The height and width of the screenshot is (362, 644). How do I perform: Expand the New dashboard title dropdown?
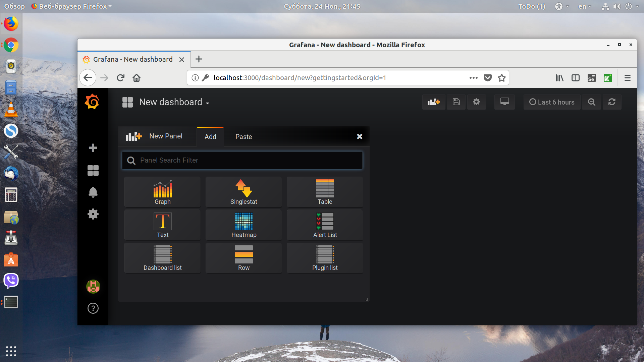coord(174,102)
